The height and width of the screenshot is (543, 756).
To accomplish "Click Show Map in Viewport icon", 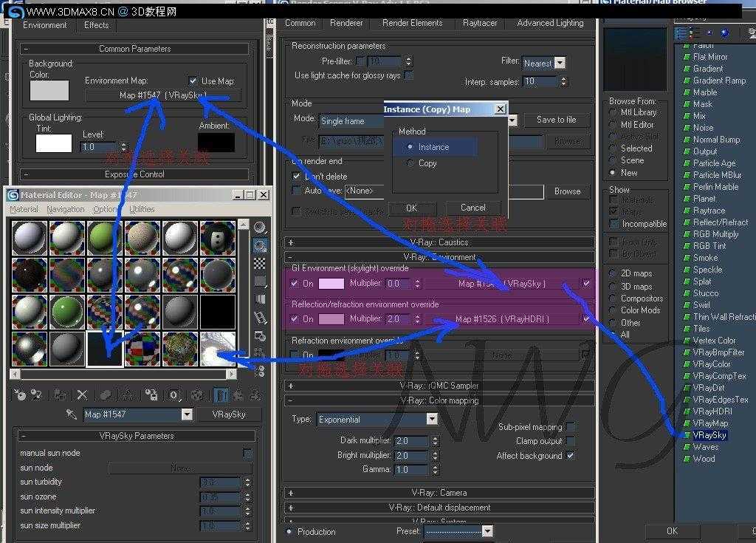I will click(x=196, y=395).
